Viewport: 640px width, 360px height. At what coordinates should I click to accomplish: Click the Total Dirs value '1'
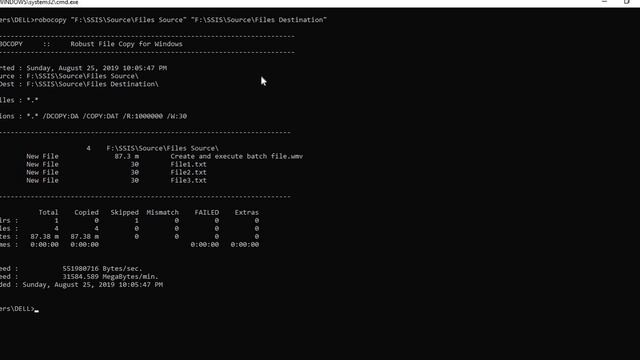point(56,220)
